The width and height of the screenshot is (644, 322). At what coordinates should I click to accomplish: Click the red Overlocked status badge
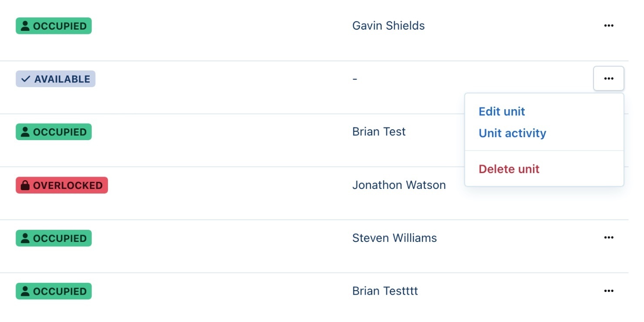(61, 185)
